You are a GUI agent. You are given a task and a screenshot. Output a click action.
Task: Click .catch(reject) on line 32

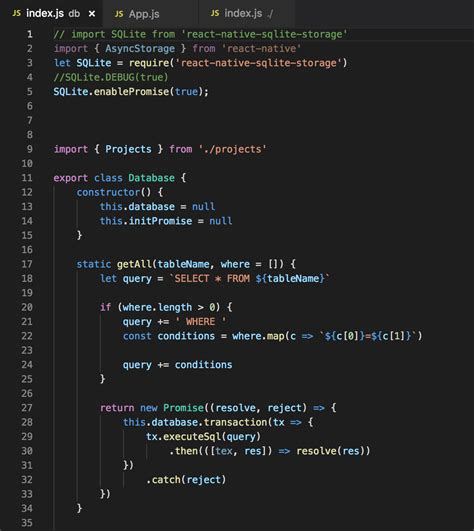point(186,480)
